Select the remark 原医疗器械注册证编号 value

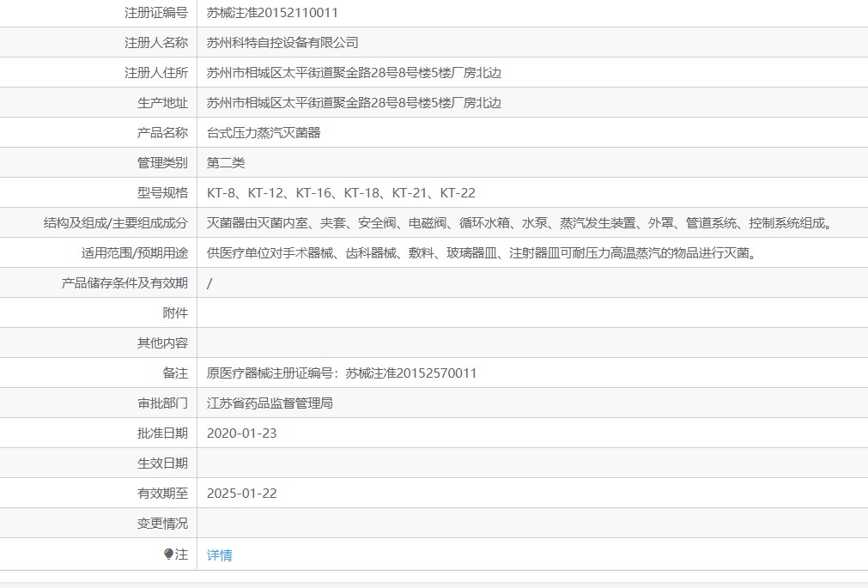342,373
